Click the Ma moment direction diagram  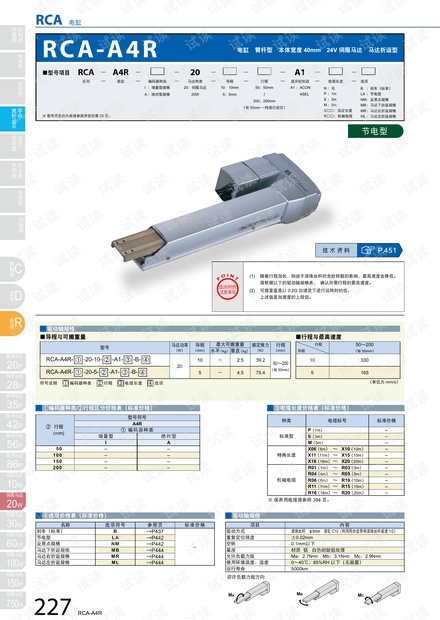(249, 592)
